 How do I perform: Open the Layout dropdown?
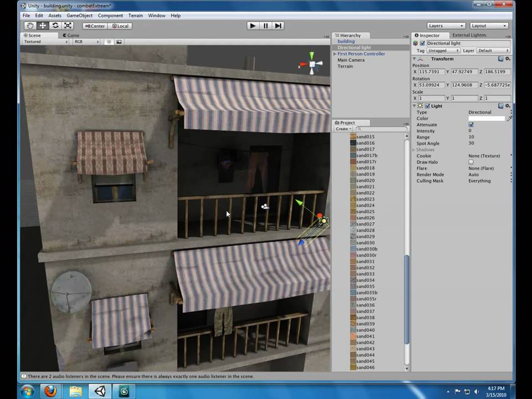(488, 25)
